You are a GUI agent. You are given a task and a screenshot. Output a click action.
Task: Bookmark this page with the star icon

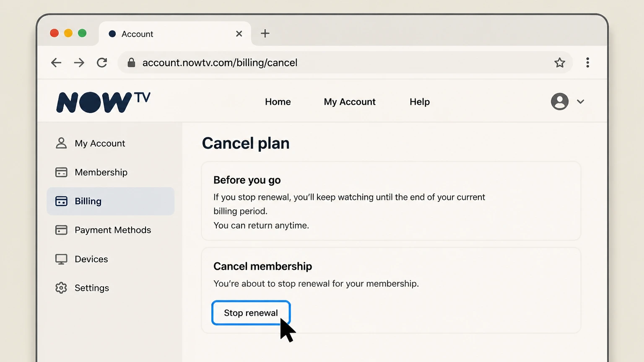[x=560, y=63]
